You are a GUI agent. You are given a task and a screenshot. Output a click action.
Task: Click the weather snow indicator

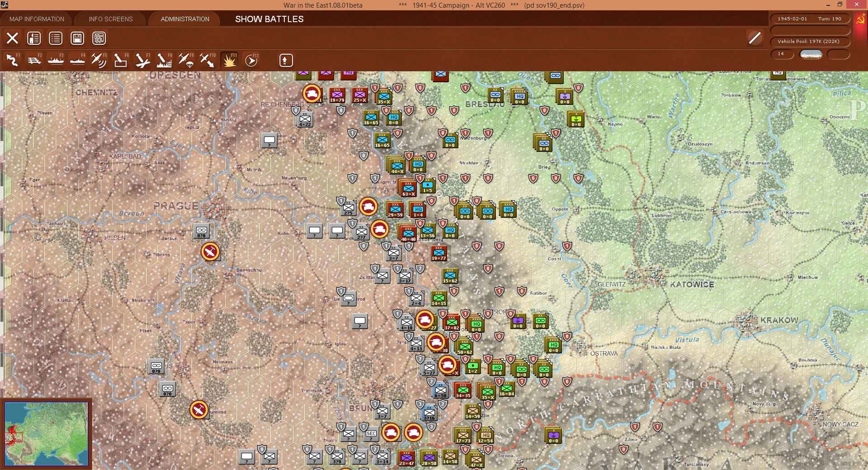tap(811, 54)
